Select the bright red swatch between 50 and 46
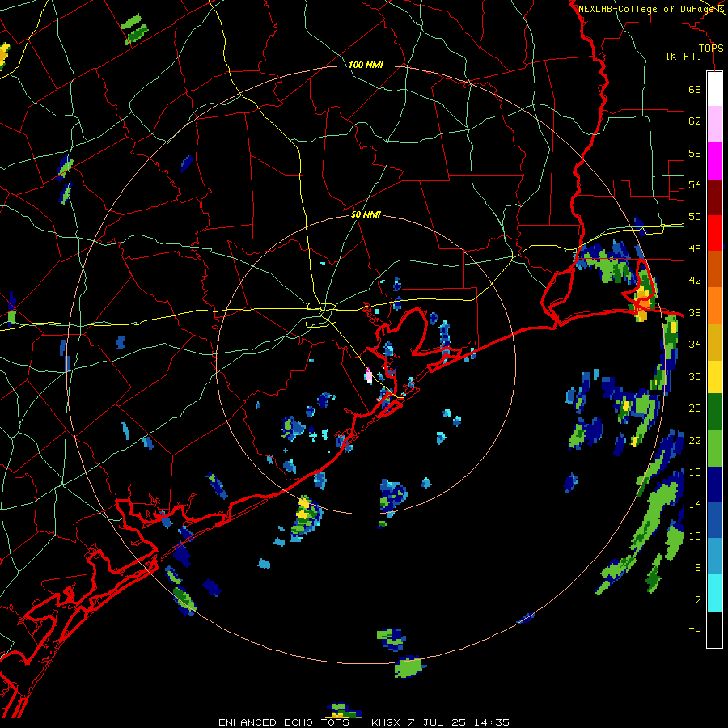 point(714,233)
